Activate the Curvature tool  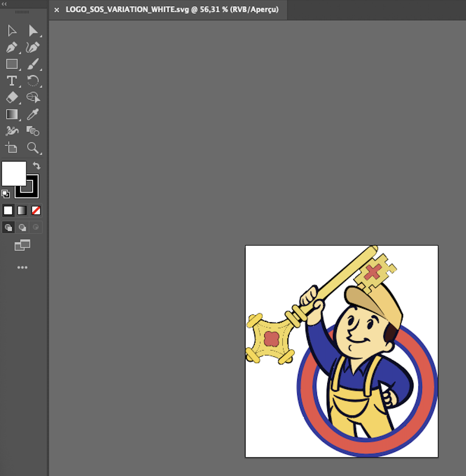33,47
